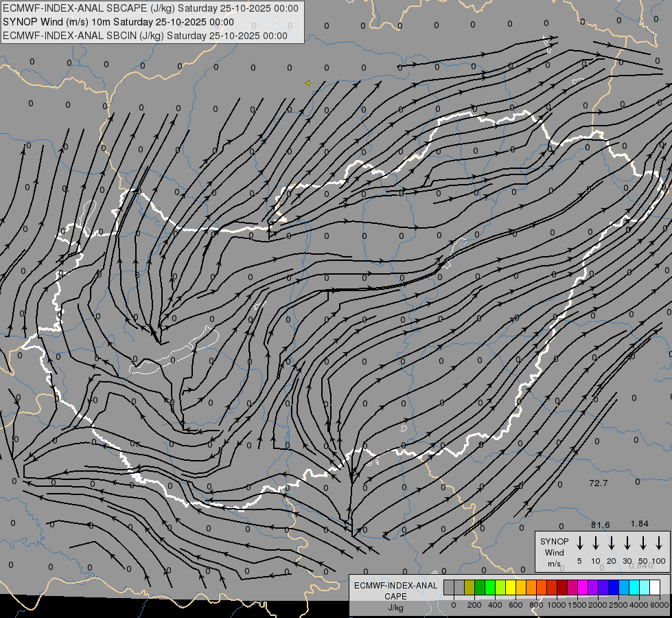Viewport: 672px width, 618px height.
Task: Click the 400 label on CAPE scale
Action: click(x=495, y=605)
